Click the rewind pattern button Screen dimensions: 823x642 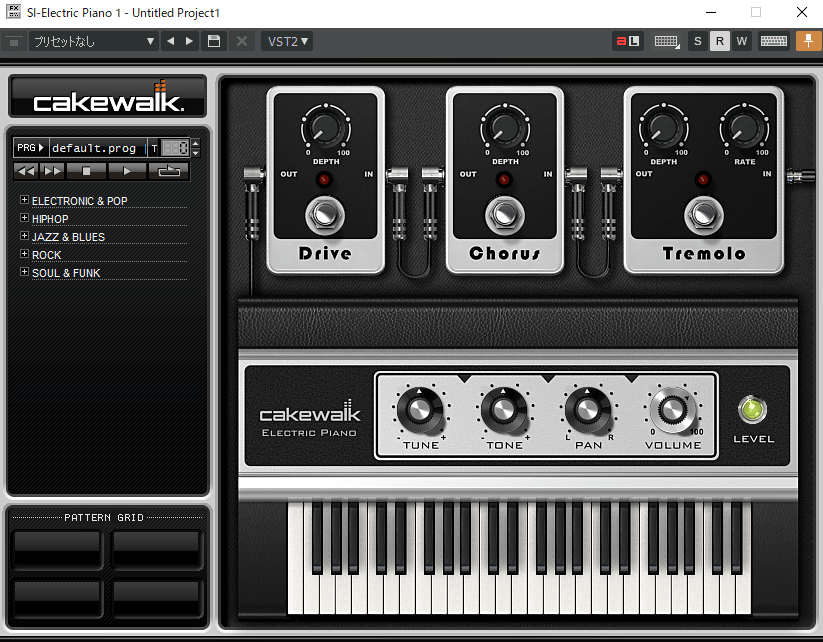point(26,171)
